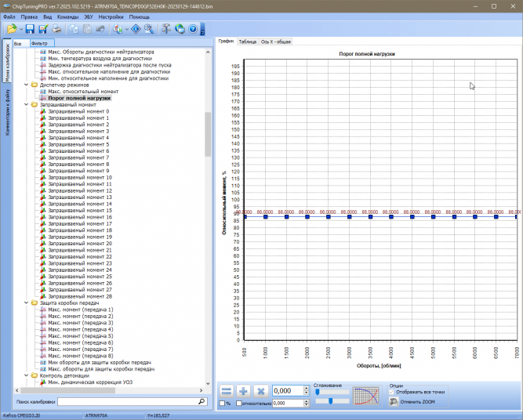
Task: Select the Все tab in calibration list
Action: click(20, 43)
